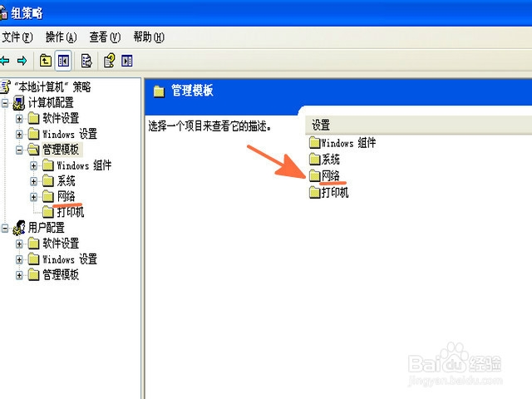
Task: Click the 计算机配置 computer icon
Action: (x=19, y=103)
